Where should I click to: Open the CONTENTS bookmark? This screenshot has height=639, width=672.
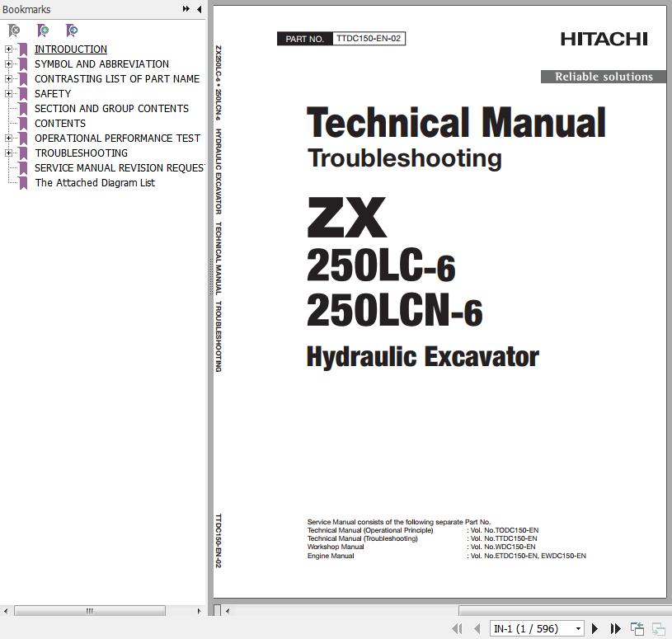click(60, 124)
